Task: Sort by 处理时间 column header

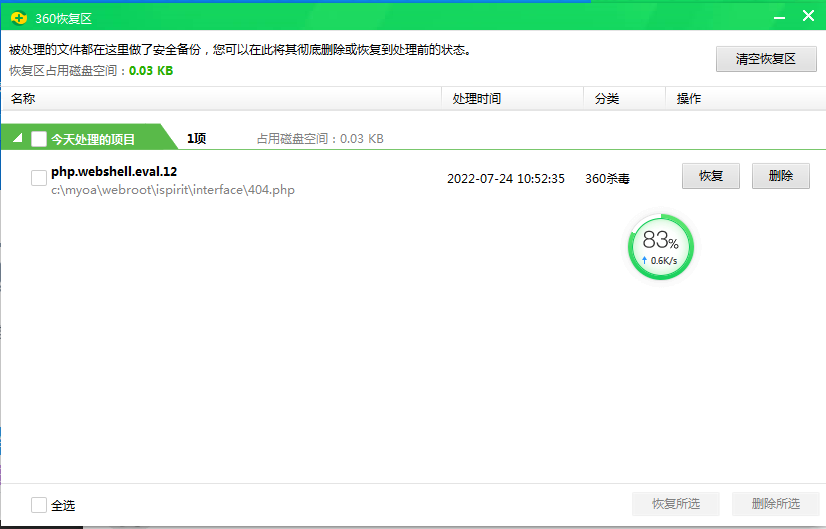Action: pos(513,99)
